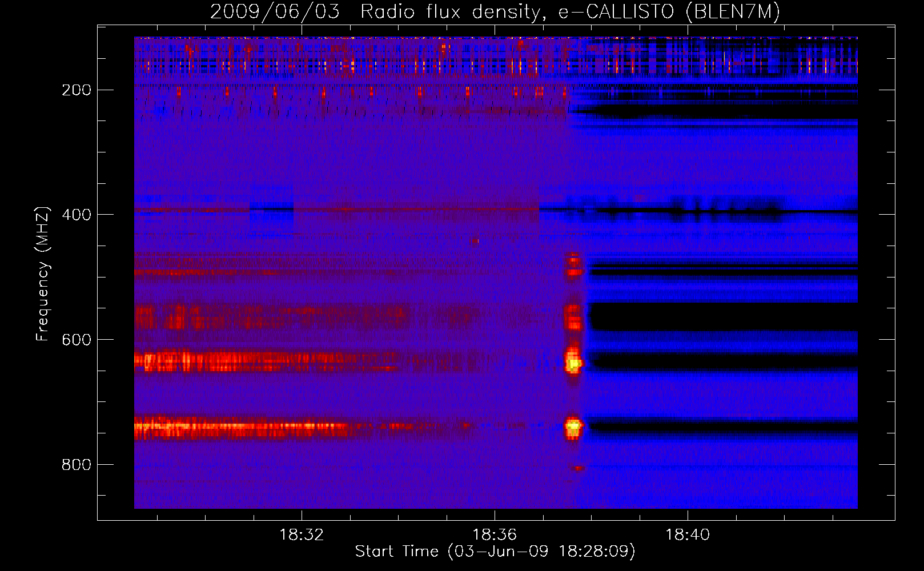The image size is (924, 571).
Task: Click the '18:32' time tick label
Action: [x=302, y=534]
